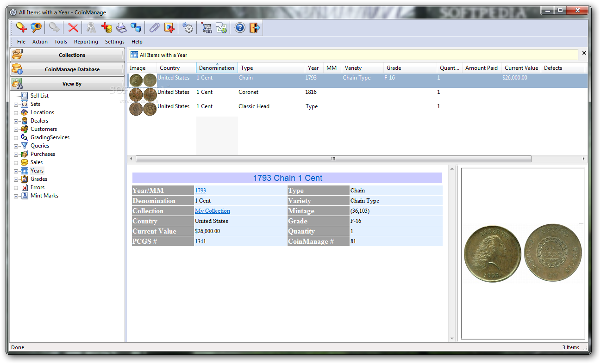Follow the 1793 year link
The width and height of the screenshot is (601, 364).
click(200, 191)
